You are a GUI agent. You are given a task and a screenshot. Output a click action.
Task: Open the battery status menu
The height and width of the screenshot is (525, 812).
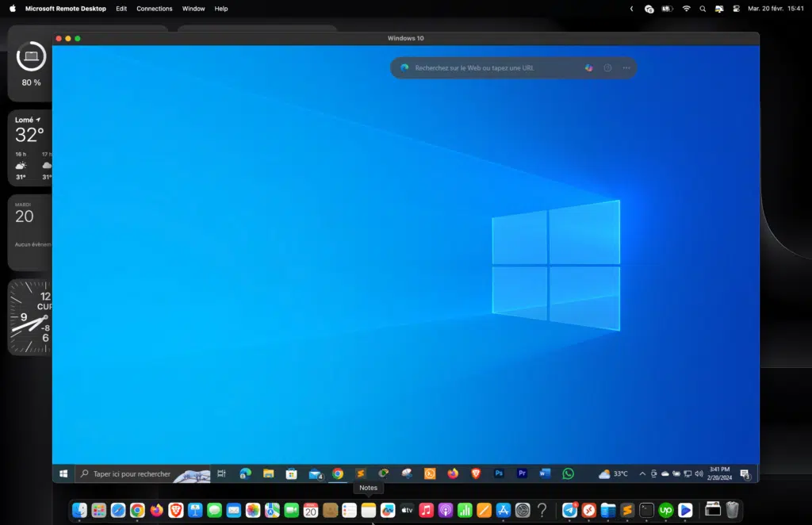click(667, 9)
